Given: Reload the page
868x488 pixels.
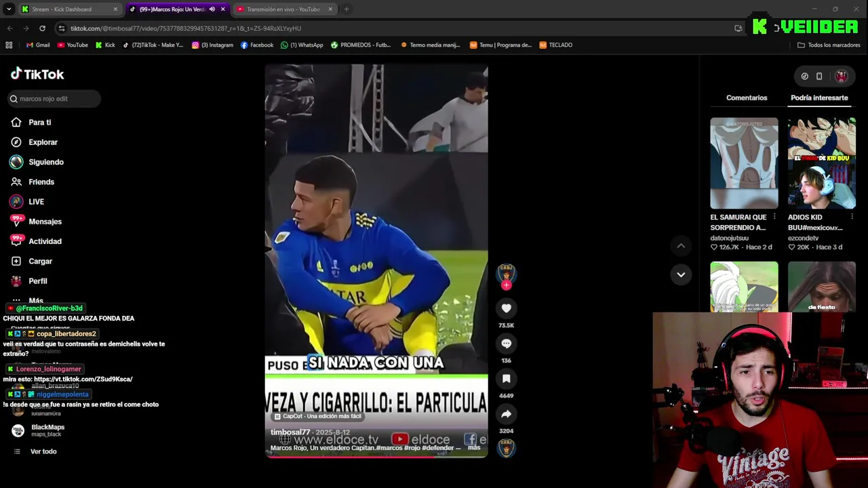Looking at the screenshot, I should 42,28.
